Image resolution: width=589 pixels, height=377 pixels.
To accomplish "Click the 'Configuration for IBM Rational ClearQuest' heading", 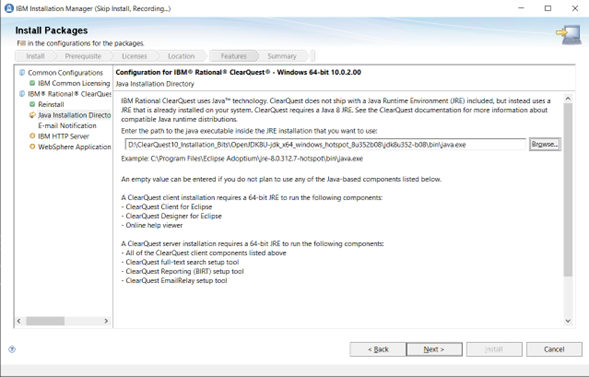I will click(238, 72).
